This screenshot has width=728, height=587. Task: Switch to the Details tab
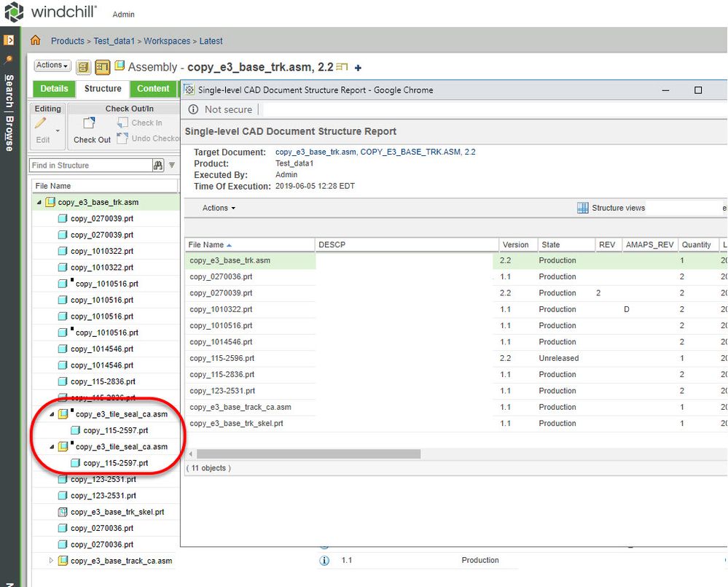54,89
